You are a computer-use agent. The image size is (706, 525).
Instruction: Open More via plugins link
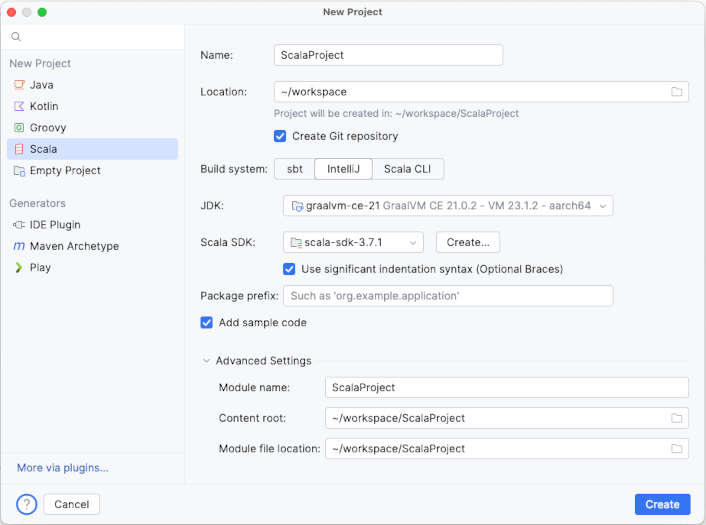click(x=63, y=468)
